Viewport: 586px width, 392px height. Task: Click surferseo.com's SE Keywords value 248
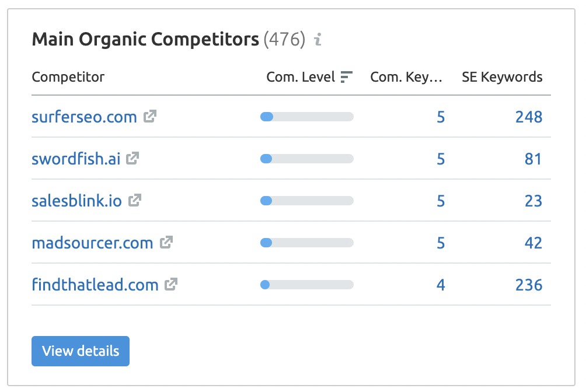(x=529, y=117)
